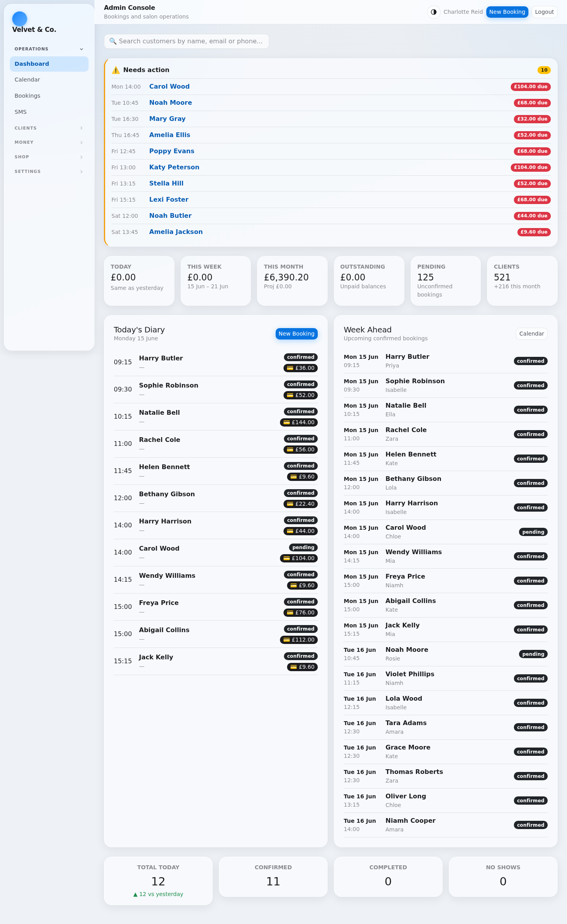Expand the Shop sidebar section
Screen dimensions: 567x924
(x=49, y=157)
